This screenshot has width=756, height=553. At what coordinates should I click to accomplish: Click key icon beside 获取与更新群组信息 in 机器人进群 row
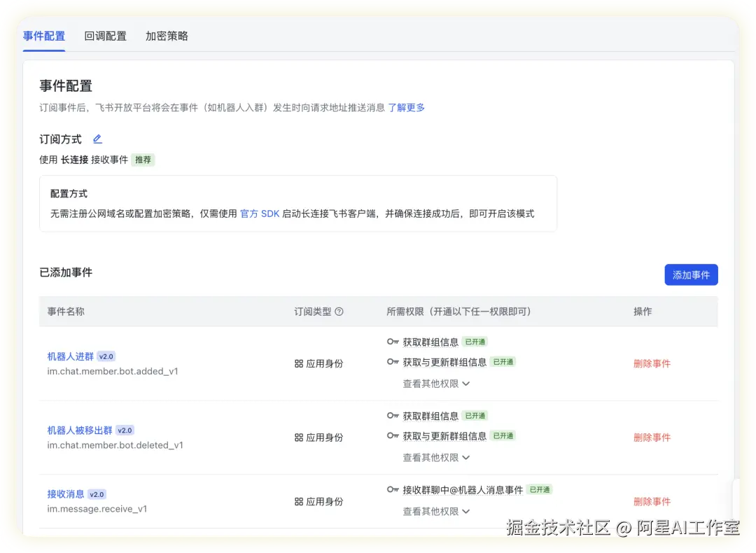[x=393, y=362]
